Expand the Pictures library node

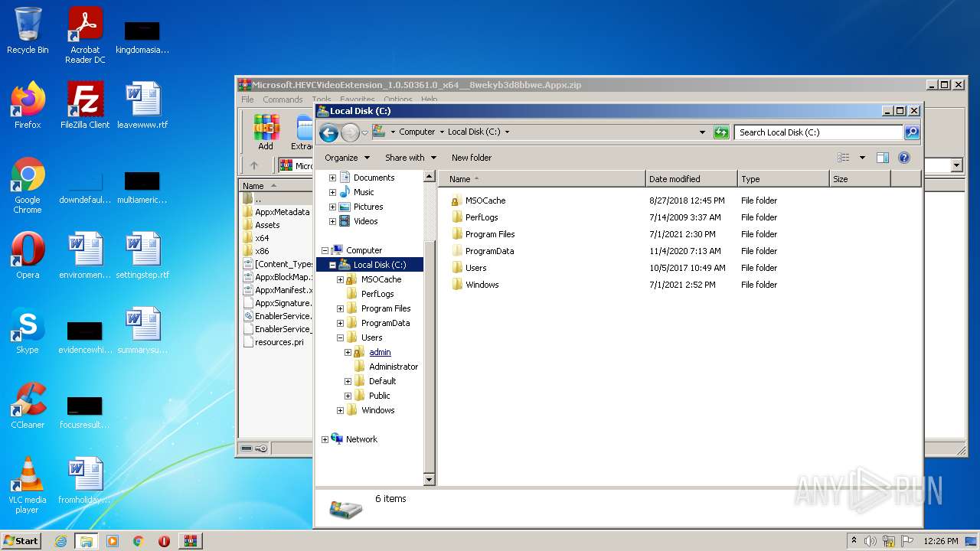[332, 207]
